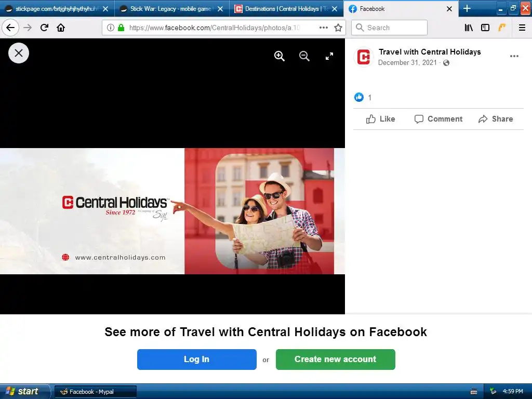Close the photo viewer with X button
The width and height of the screenshot is (532, 399).
(19, 54)
